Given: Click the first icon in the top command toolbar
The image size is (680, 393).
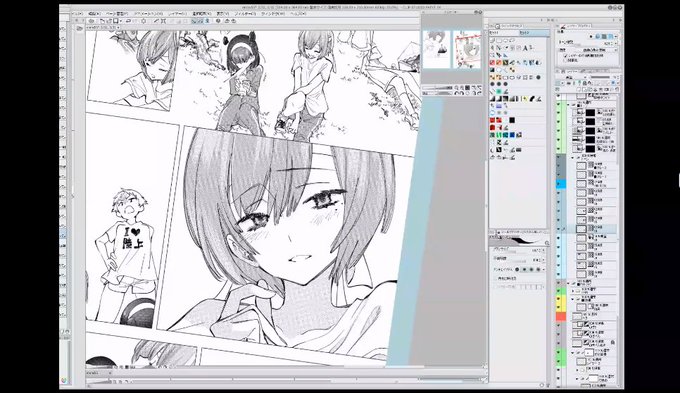Looking at the screenshot, I should [x=91, y=21].
